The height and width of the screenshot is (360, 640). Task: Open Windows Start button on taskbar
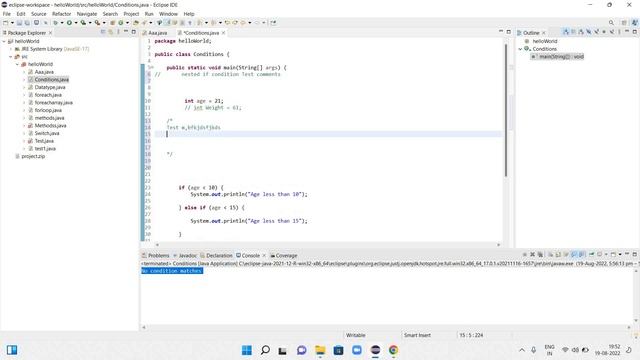[x=247, y=350]
